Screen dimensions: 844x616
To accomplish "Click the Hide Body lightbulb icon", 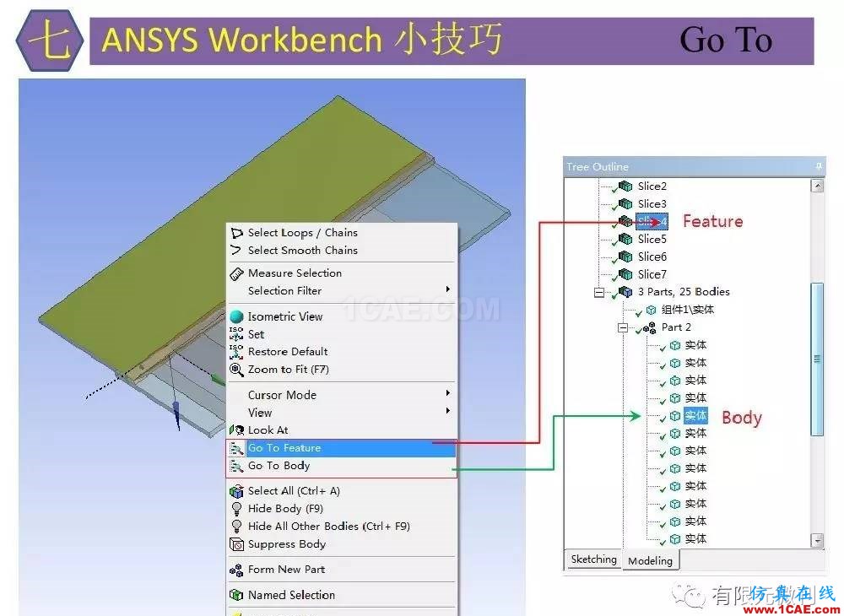I will point(236,508).
